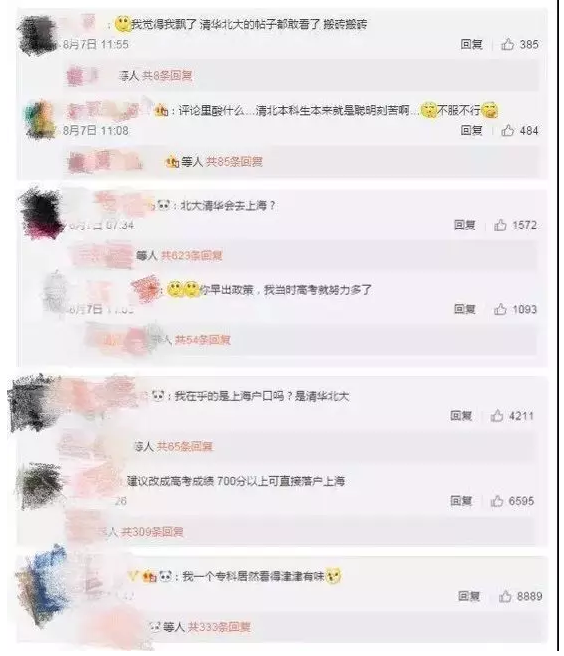Image resolution: width=564 pixels, height=656 pixels.
Task: Click 回复 beside the 6595 likes
Action: pyautogui.click(x=461, y=500)
